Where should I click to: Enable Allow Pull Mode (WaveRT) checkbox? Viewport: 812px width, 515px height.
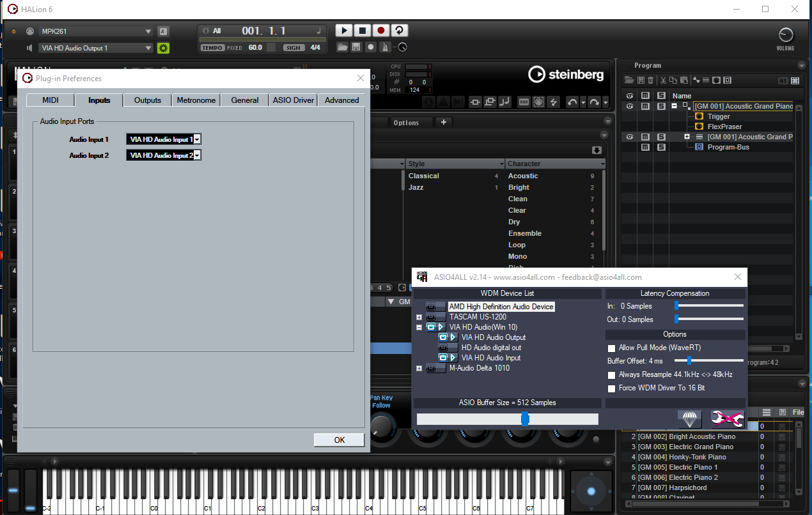pyautogui.click(x=612, y=348)
